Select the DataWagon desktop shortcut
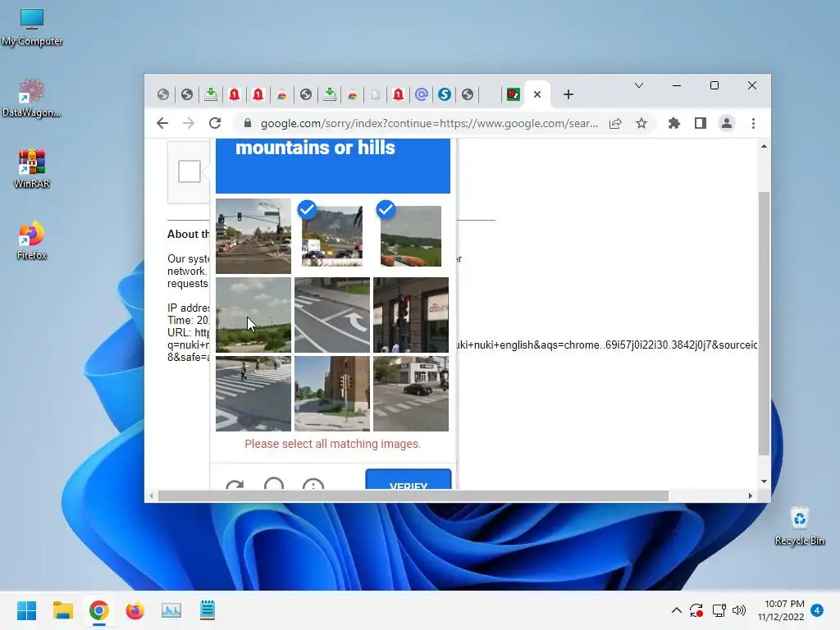Viewport: 840px width, 630px height. pos(32,98)
